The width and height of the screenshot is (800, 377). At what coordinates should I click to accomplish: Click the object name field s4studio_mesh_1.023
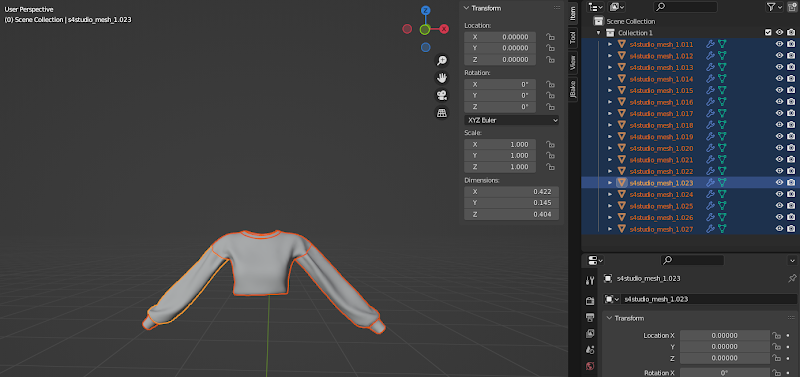[709, 299]
